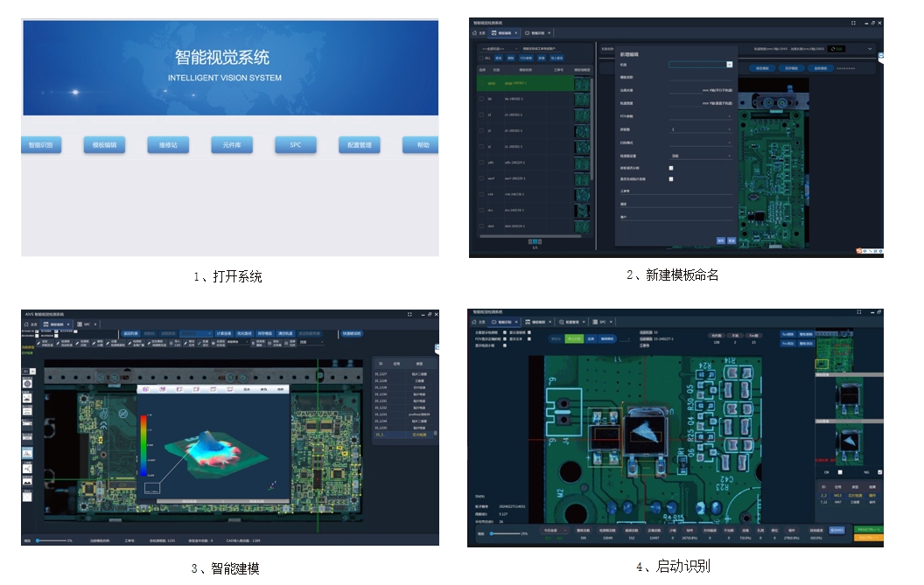
Task: Click the first purple view icon in 3D viewer toolbar
Action: pyautogui.click(x=145, y=389)
